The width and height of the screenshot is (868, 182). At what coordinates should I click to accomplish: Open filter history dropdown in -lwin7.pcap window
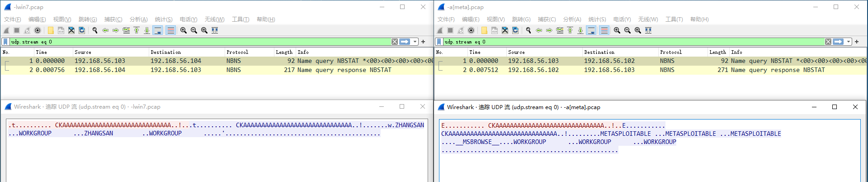[415, 42]
